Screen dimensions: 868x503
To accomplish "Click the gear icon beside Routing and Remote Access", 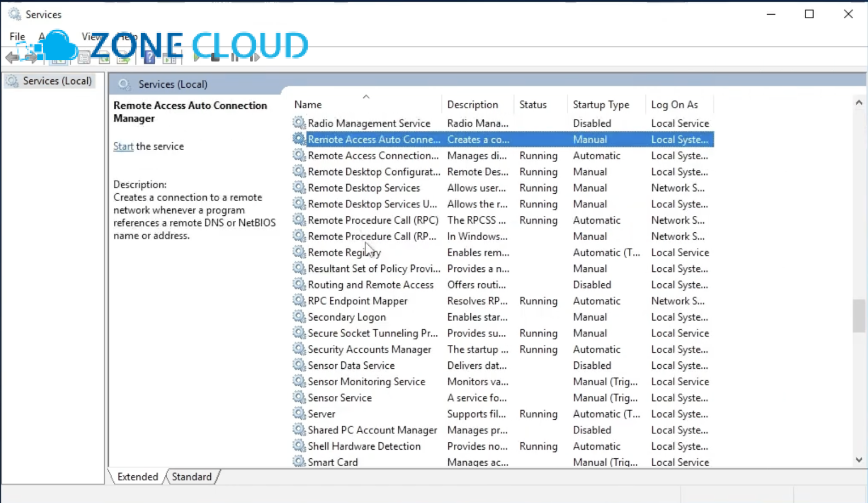I will (299, 284).
